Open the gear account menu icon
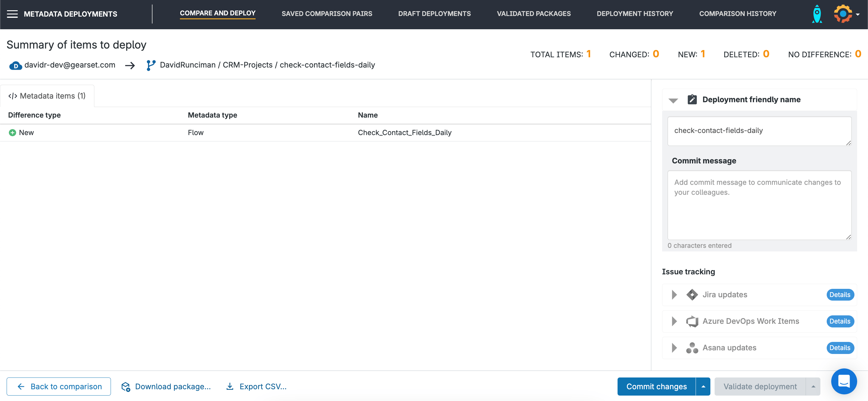This screenshot has width=868, height=401. [x=843, y=14]
